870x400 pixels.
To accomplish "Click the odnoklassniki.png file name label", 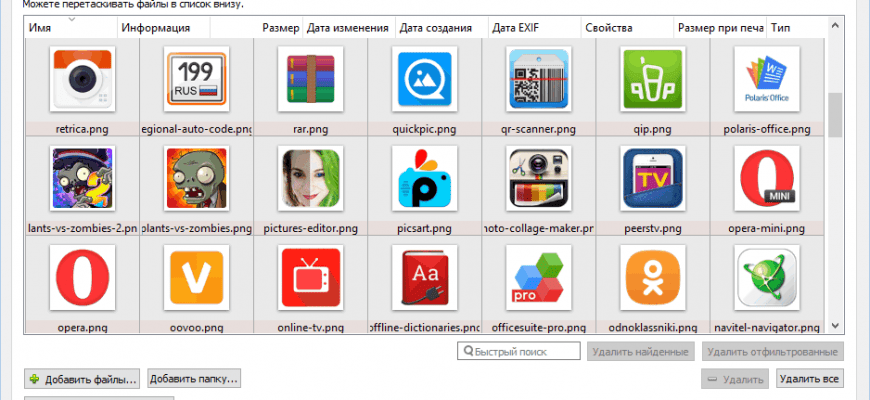I will click(x=652, y=327).
